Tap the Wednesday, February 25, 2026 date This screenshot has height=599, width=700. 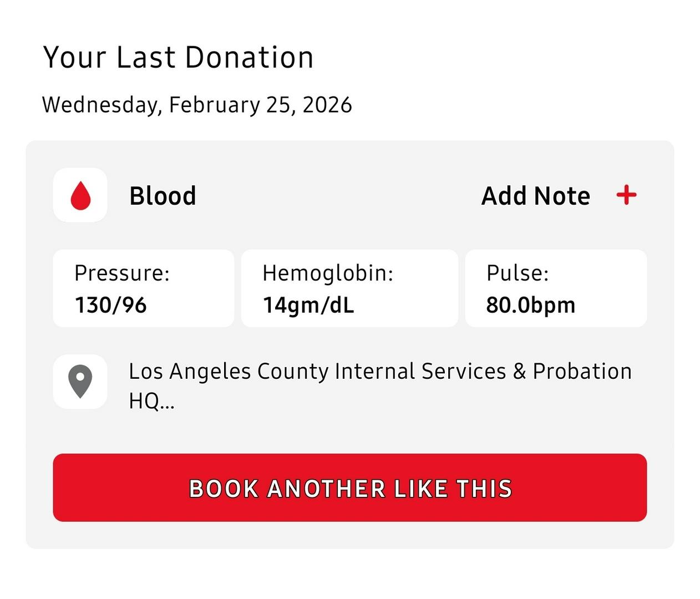(x=197, y=105)
